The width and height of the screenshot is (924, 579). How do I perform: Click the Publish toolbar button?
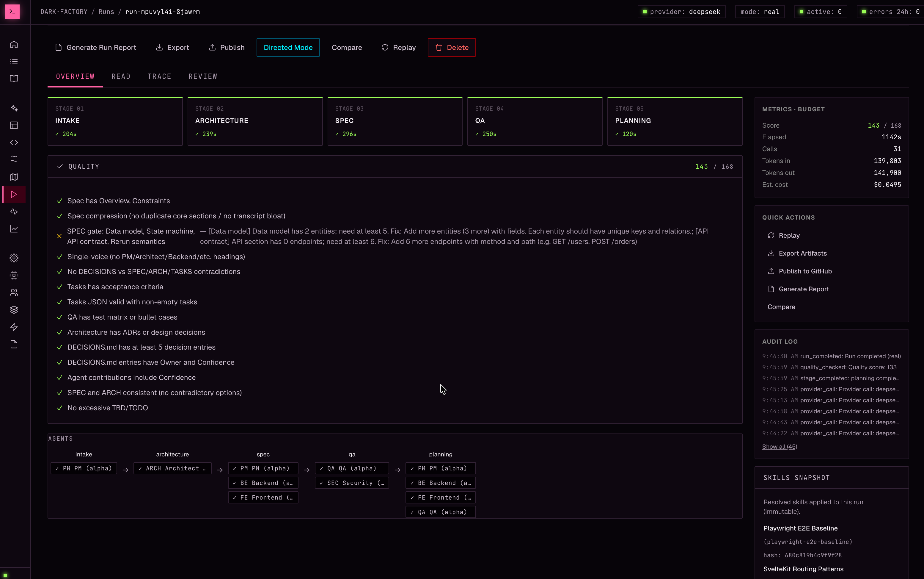coord(227,48)
